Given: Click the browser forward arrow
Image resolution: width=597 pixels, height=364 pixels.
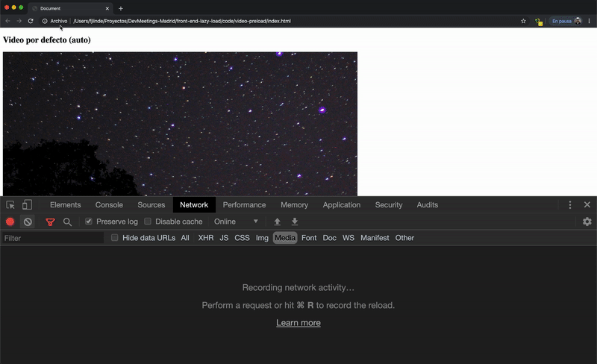Looking at the screenshot, I should tap(19, 21).
